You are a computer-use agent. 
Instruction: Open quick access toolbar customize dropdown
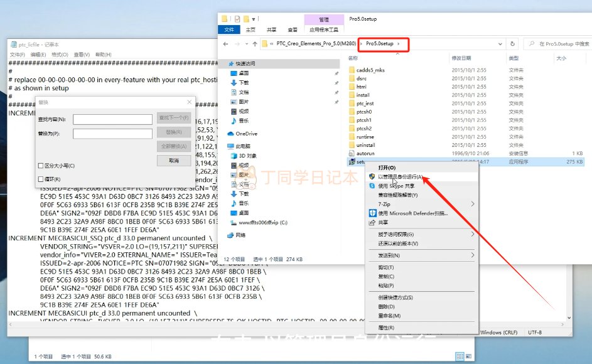point(254,19)
